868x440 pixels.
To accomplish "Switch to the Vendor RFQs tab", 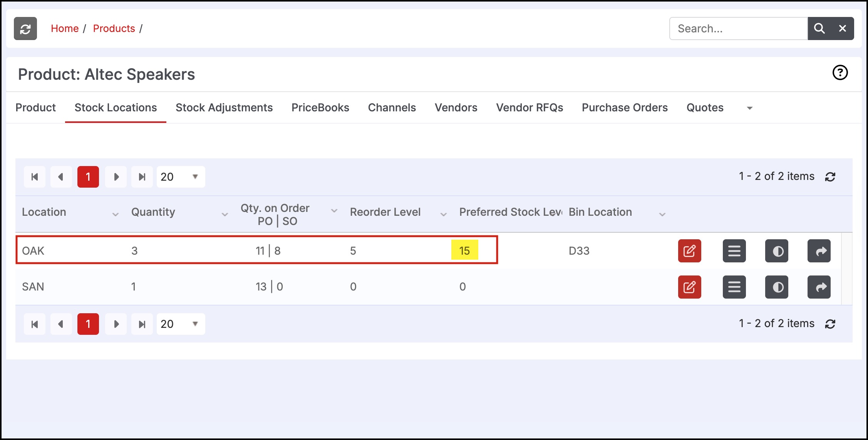I will click(x=530, y=107).
